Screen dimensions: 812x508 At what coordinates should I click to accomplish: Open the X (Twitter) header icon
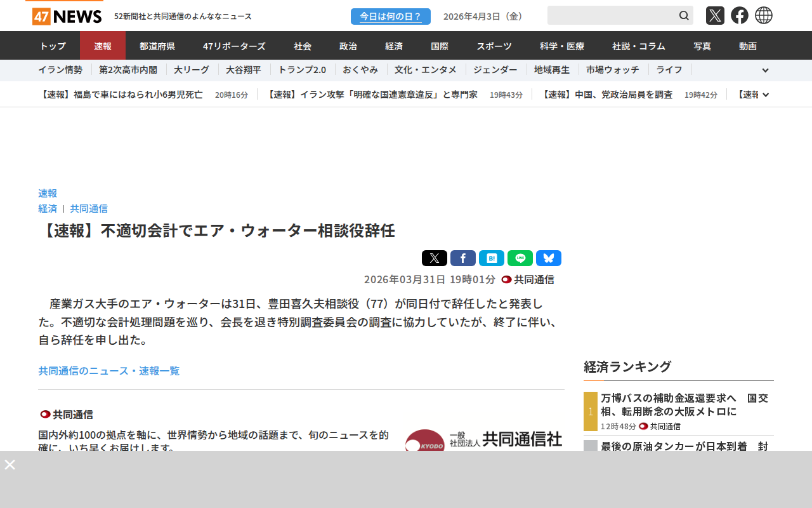pyautogui.click(x=715, y=15)
